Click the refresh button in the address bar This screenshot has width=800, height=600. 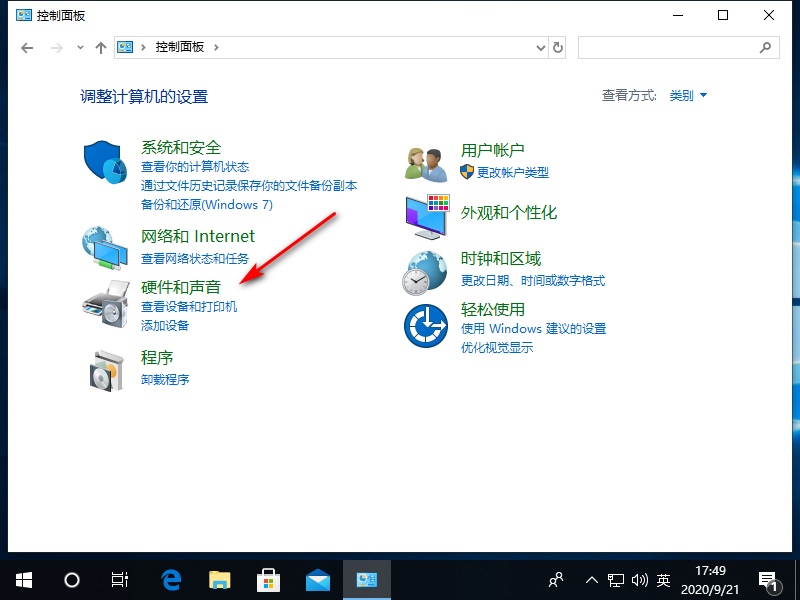point(558,47)
